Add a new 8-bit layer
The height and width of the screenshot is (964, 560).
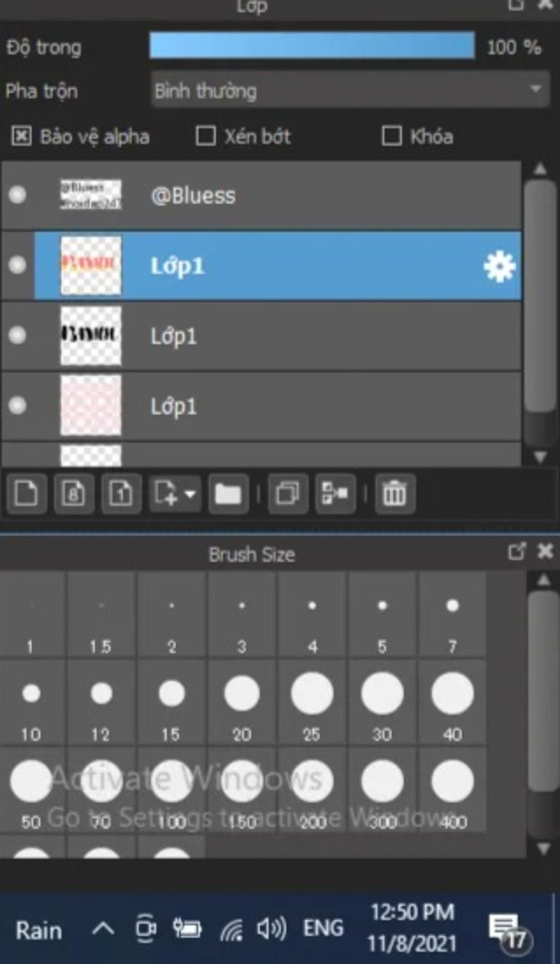click(73, 493)
